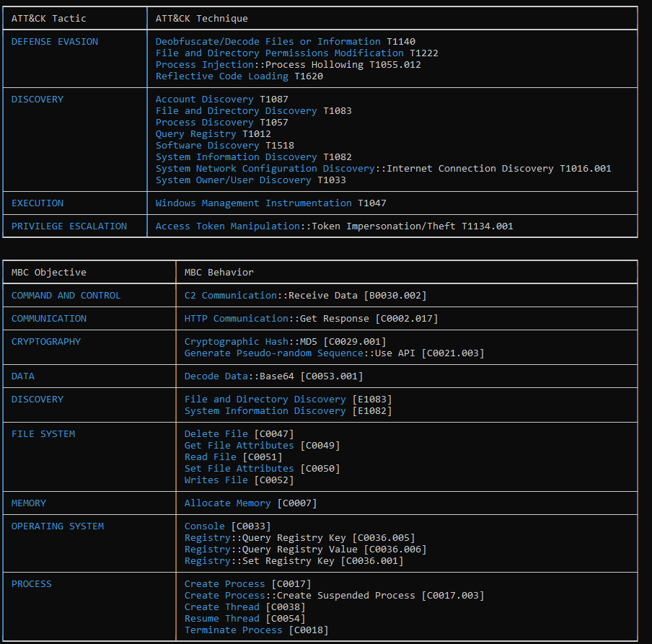652x644 pixels.
Task: Open Deobfuscate/Decode Files or Information link
Action: (x=268, y=42)
